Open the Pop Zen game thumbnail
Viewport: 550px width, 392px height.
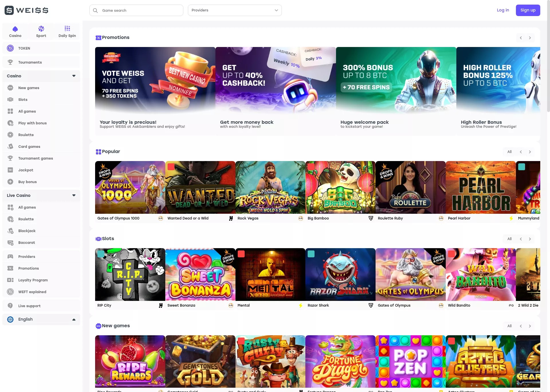click(410, 362)
